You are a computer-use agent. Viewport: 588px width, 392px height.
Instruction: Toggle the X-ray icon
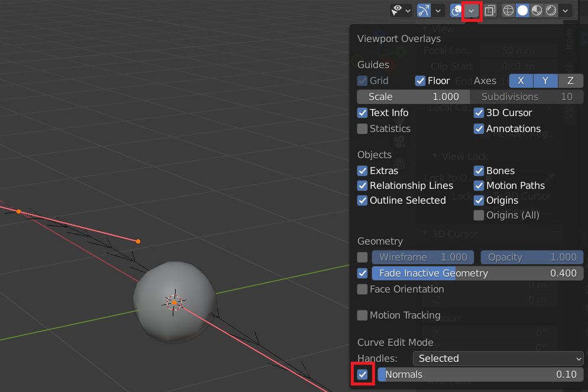[490, 11]
